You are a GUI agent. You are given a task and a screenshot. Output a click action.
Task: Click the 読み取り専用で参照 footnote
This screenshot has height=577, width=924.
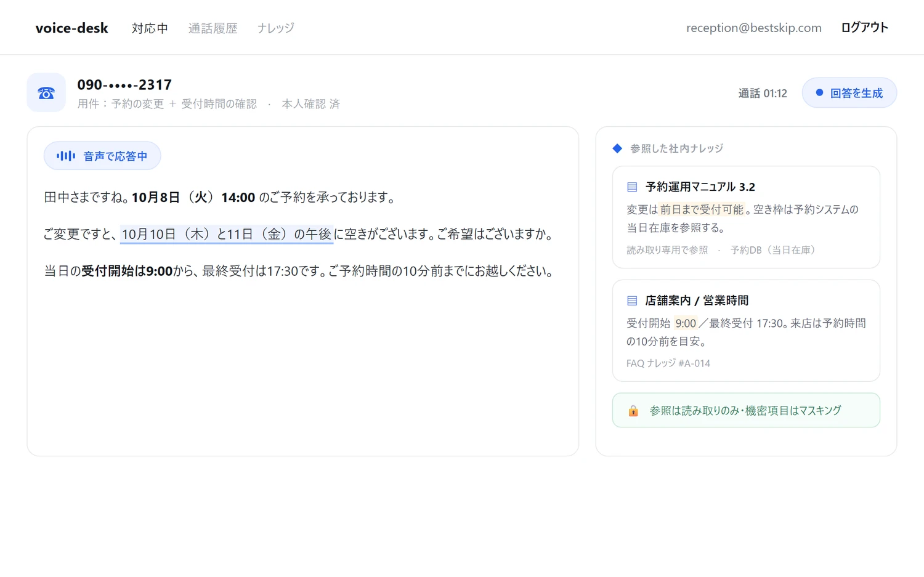coord(667,250)
